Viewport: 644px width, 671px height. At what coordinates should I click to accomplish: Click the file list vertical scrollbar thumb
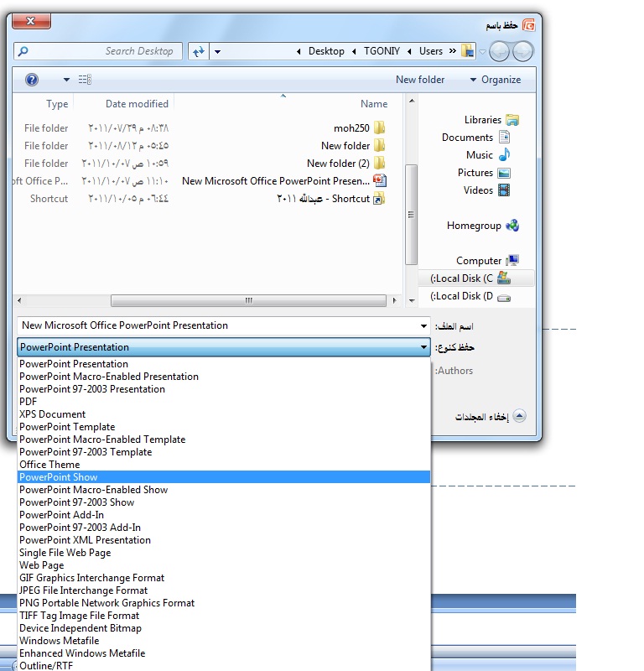point(411,215)
